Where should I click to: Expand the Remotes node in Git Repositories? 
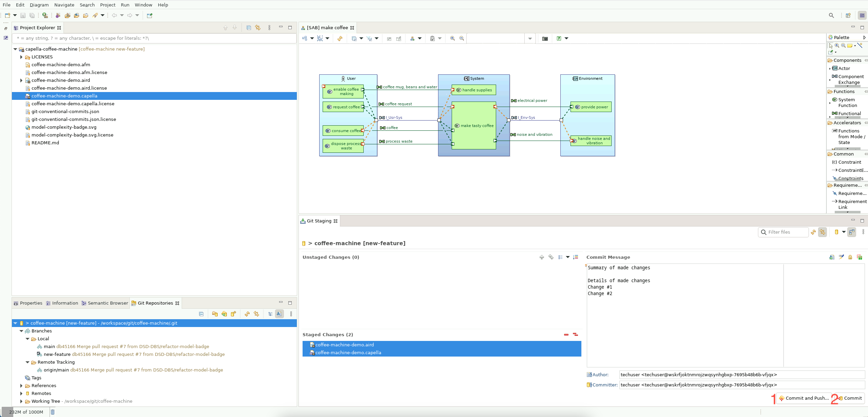tap(21, 393)
